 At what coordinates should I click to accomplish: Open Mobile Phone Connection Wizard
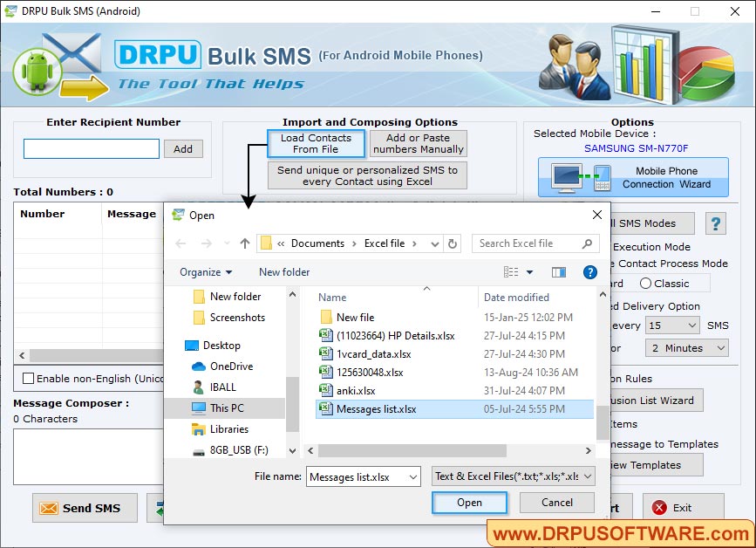(634, 177)
